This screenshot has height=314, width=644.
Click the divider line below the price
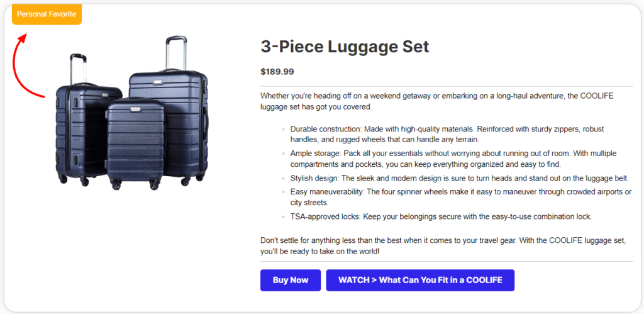447,86
